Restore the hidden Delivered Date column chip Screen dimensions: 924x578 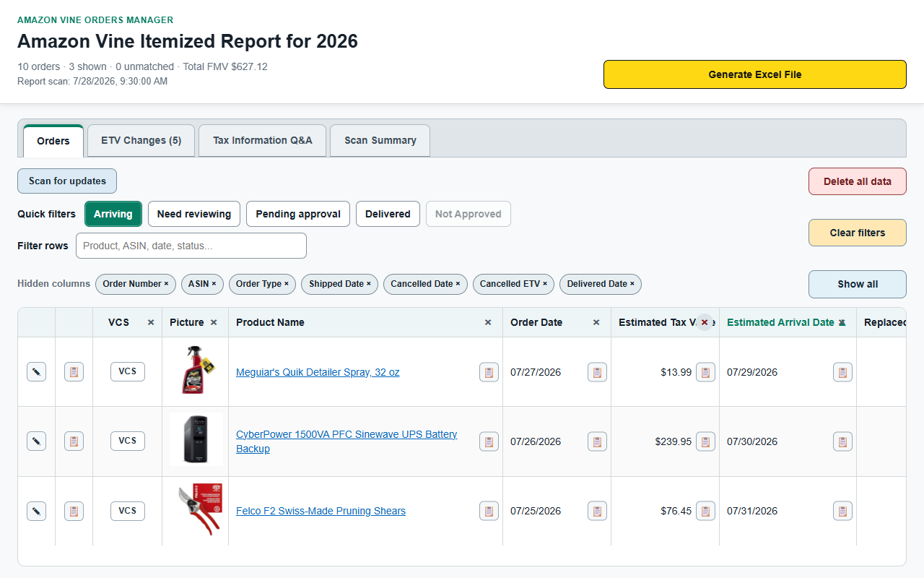coord(601,284)
